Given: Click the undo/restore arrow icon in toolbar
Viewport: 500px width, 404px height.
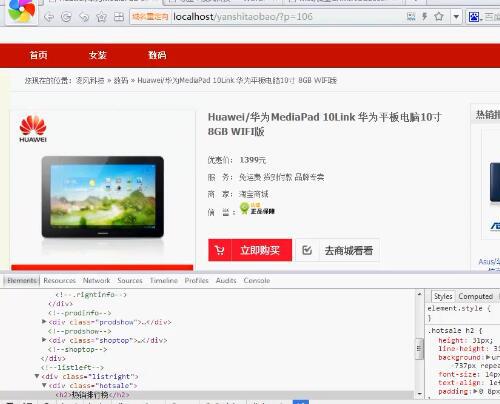Looking at the screenshot, I should click(84, 17).
